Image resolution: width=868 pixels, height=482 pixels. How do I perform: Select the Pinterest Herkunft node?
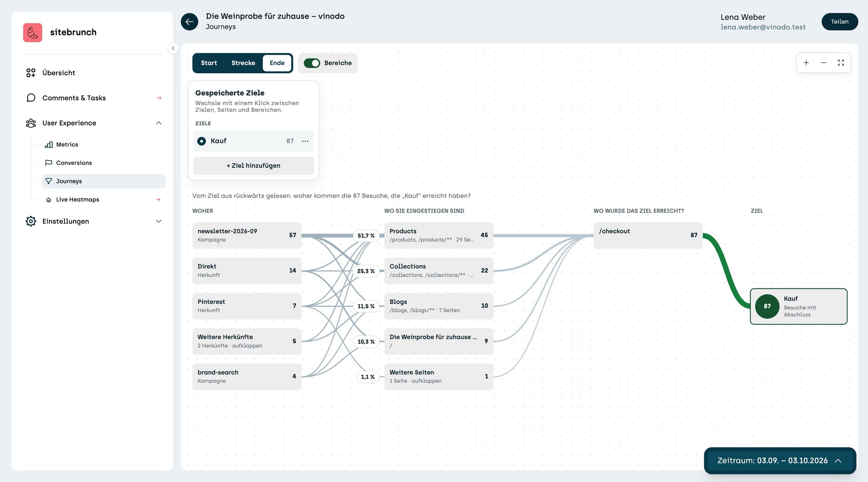(x=247, y=306)
